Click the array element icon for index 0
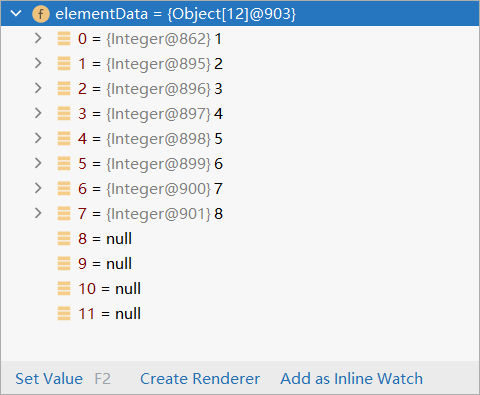Viewport: 480px width, 395px height. click(64, 39)
